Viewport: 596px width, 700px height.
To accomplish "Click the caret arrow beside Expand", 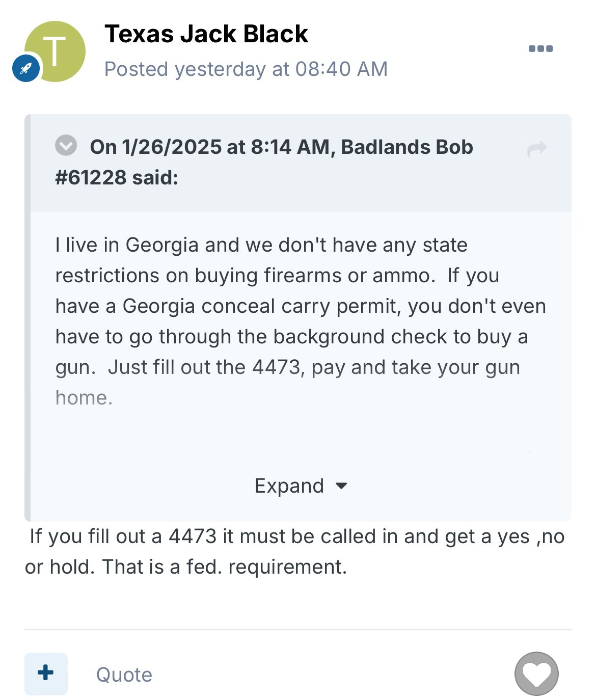I will click(342, 486).
